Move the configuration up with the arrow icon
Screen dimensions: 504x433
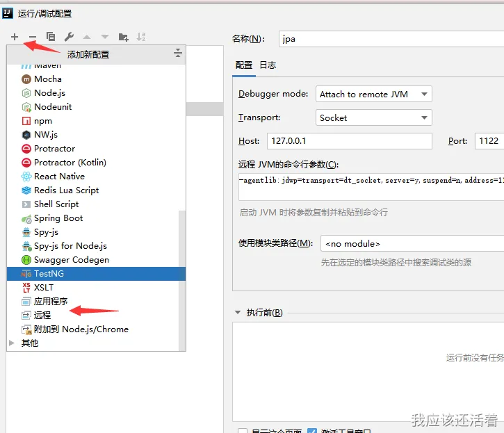click(87, 37)
